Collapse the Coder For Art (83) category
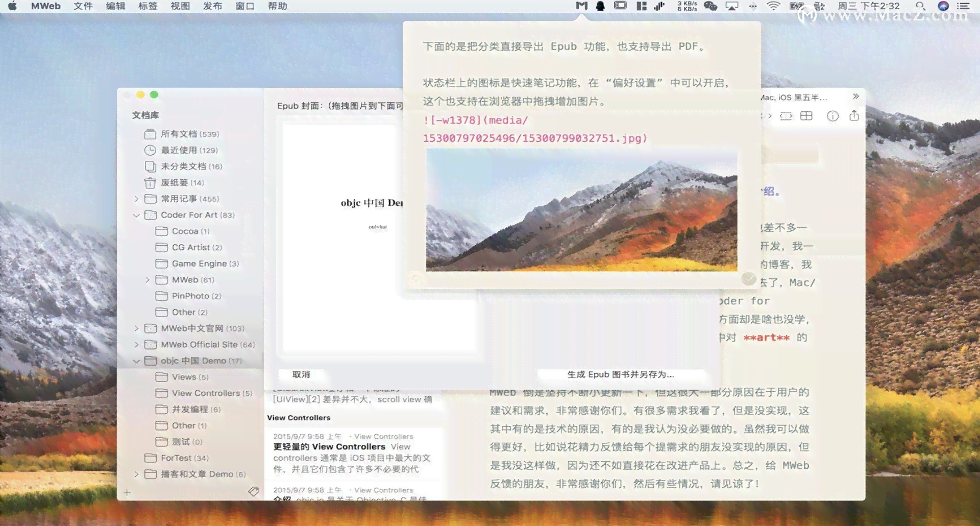This screenshot has width=980, height=526. pyautogui.click(x=136, y=215)
